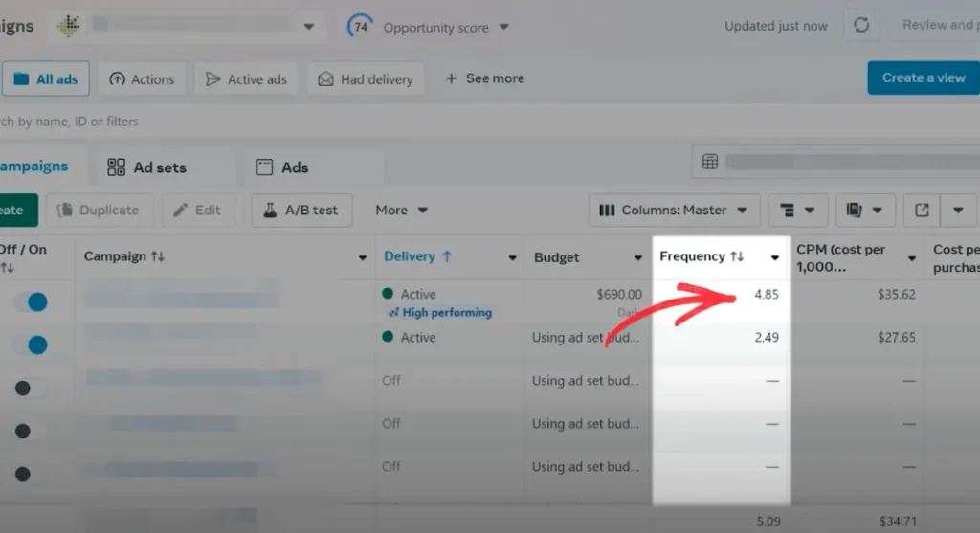
Task: Turn on the first Off campaign
Action: 30,389
